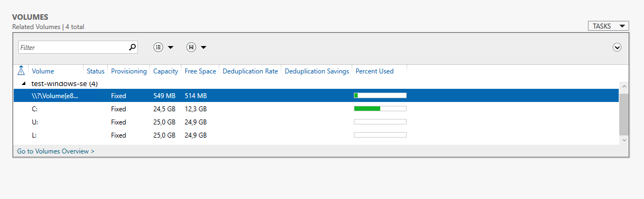
Task: Sort by Deduplication Rate column header
Action: coord(250,71)
